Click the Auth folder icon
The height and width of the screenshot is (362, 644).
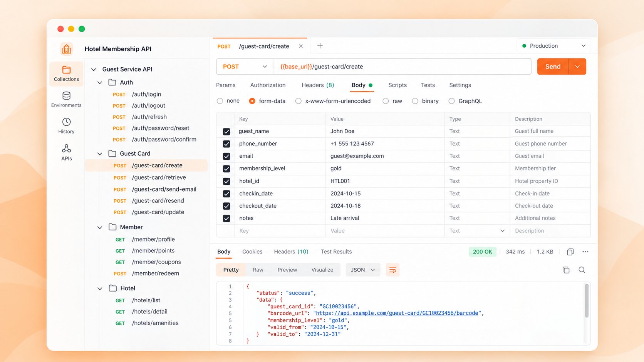click(x=112, y=82)
